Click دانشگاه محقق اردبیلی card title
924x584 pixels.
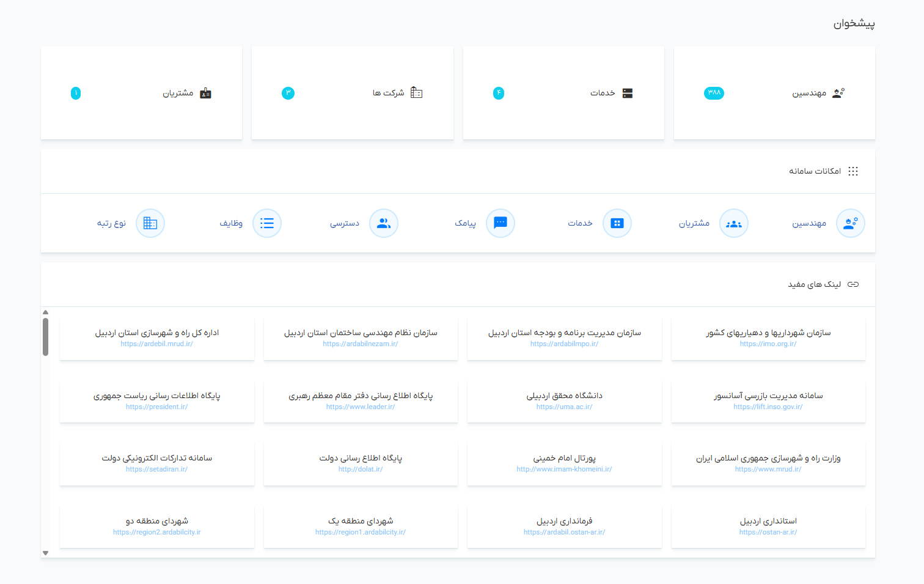pyautogui.click(x=564, y=396)
